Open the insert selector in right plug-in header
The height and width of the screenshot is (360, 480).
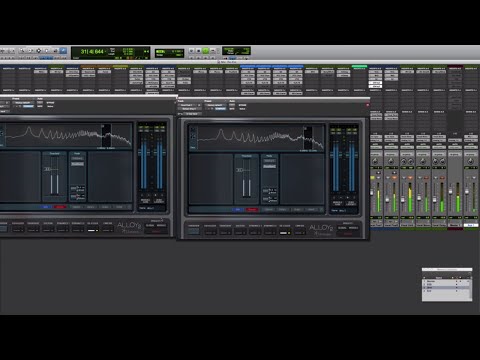189,109
